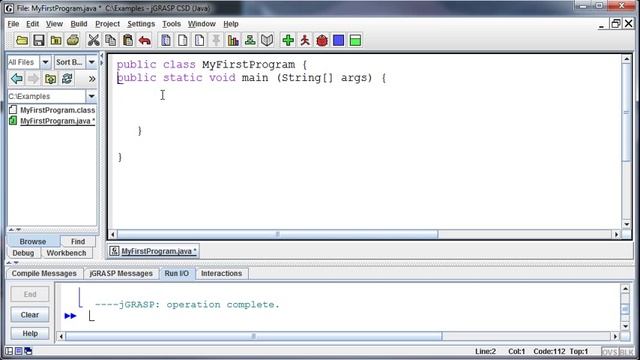Image resolution: width=640 pixels, height=360 pixels.
Task: Click the browse-folder icon next to Save
Action: [56, 40]
